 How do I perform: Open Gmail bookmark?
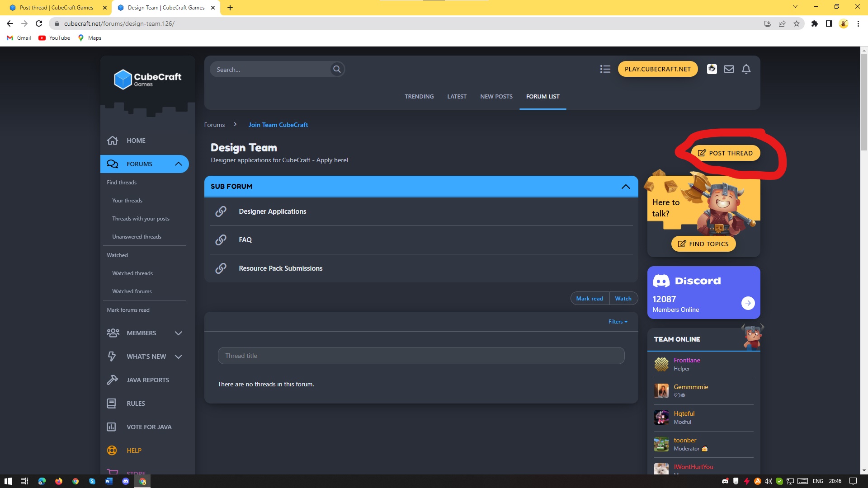19,38
